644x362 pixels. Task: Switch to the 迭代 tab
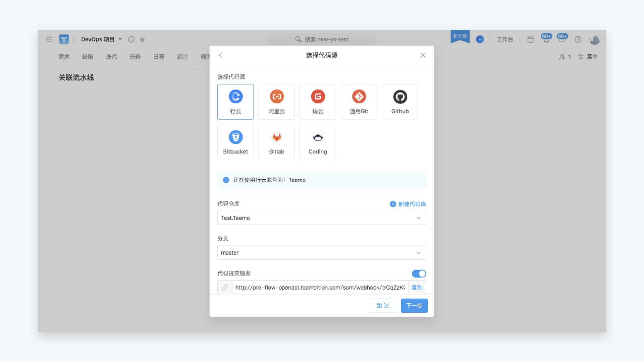coord(111,57)
